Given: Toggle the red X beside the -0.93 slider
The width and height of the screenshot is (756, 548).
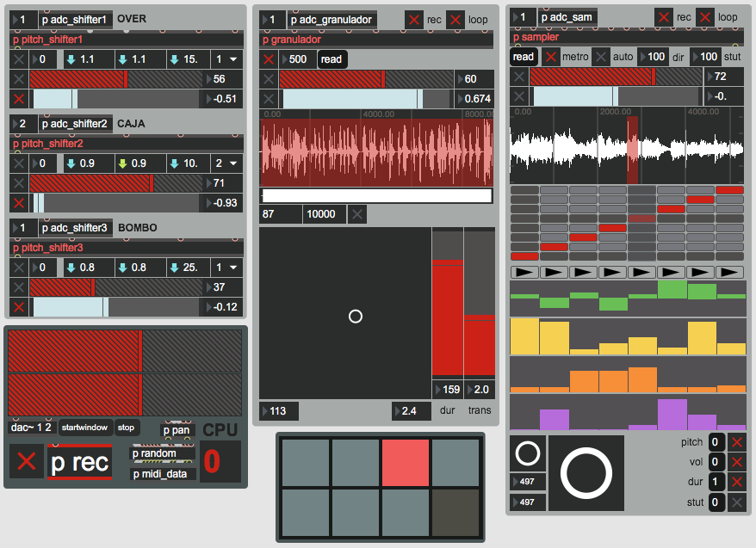Looking at the screenshot, I should (19, 203).
